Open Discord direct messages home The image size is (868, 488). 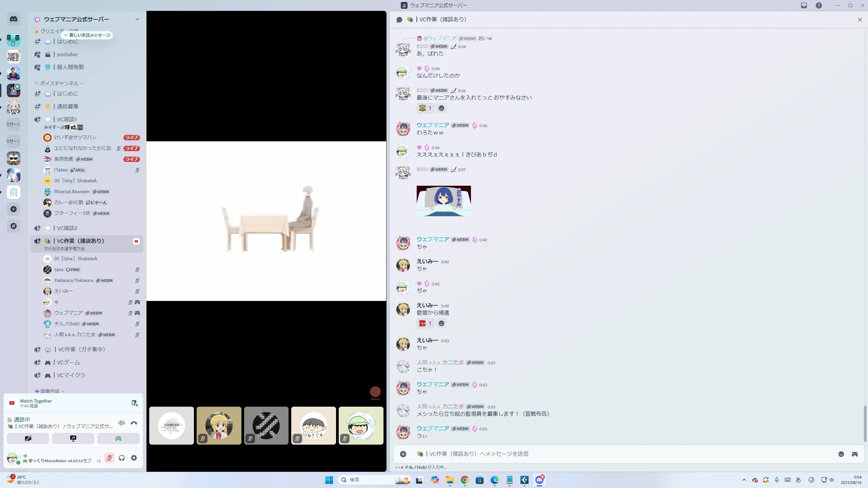[x=14, y=19]
